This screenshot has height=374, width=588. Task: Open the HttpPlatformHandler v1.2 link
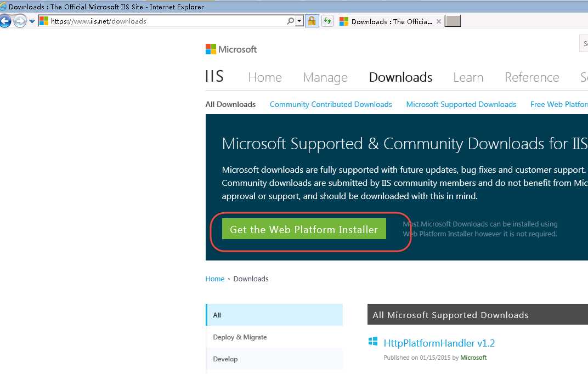pos(439,343)
